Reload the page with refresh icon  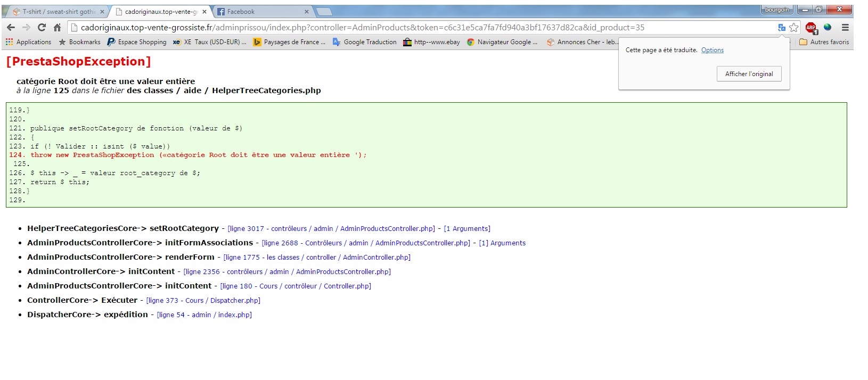coord(42,28)
